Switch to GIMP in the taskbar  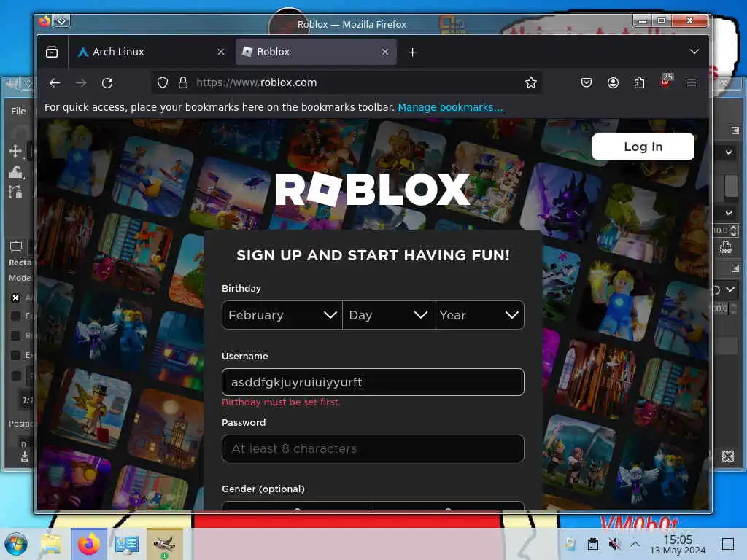pos(164,544)
